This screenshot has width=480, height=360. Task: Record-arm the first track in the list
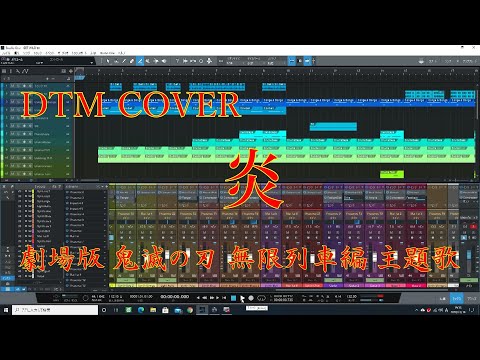coord(24,86)
